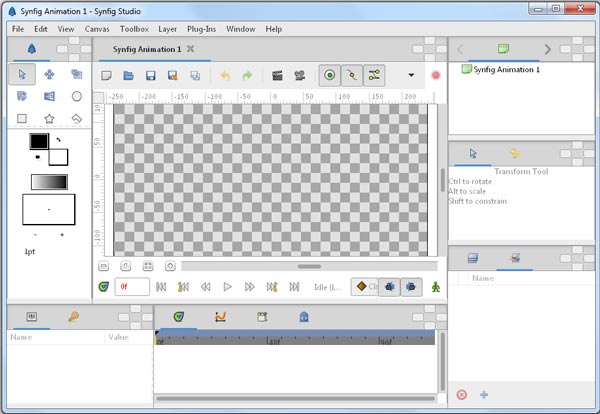Image resolution: width=600 pixels, height=414 pixels.
Task: Seek to the first frame
Action: 161,287
